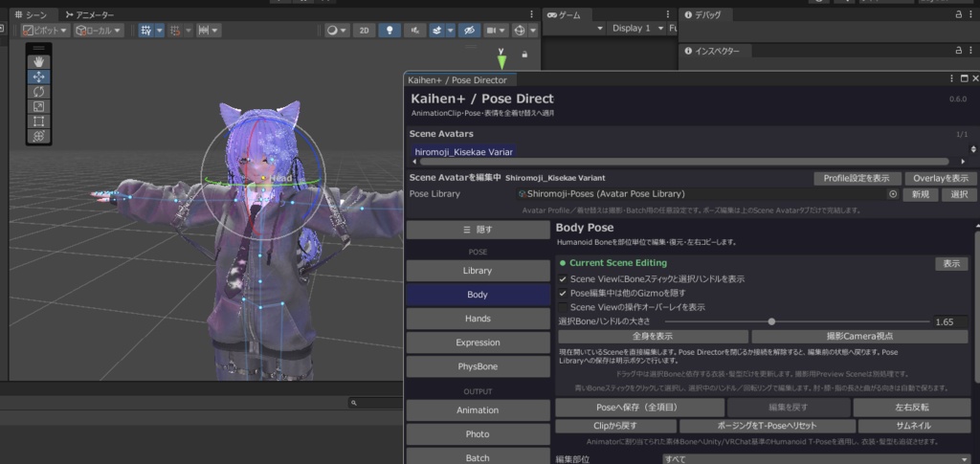Select the combined Transform tool
Screen dimensions: 980x464
(x=38, y=136)
